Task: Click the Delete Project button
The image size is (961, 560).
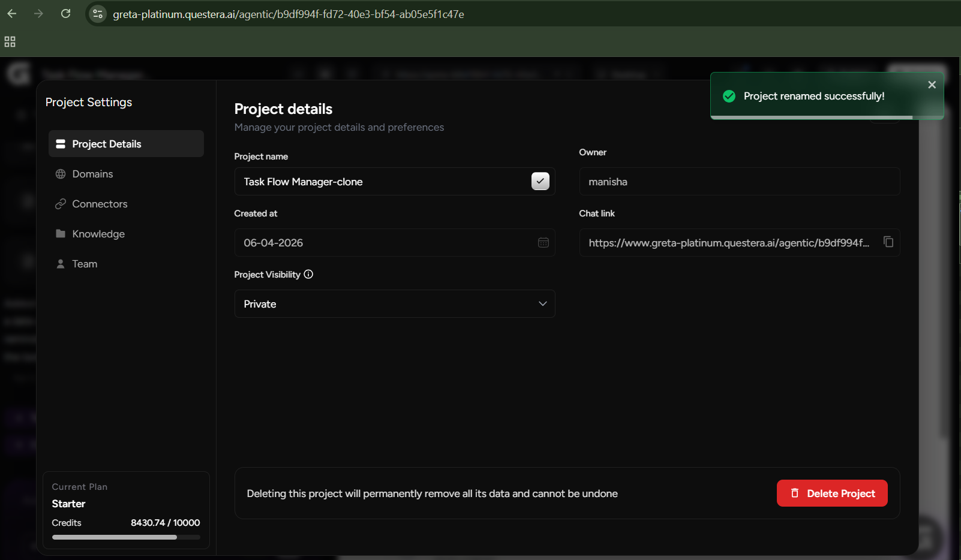Action: (x=832, y=493)
